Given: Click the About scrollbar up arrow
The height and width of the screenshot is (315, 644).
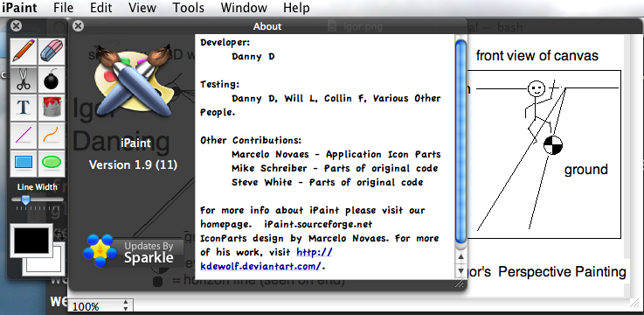Looking at the screenshot, I should coord(460,257).
